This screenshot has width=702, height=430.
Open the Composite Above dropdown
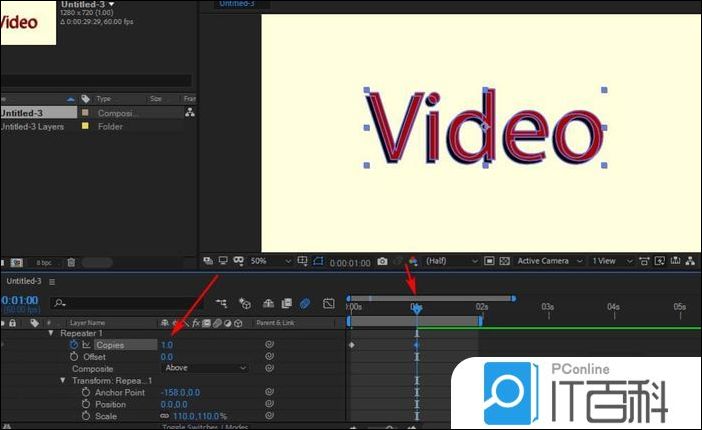pos(205,369)
